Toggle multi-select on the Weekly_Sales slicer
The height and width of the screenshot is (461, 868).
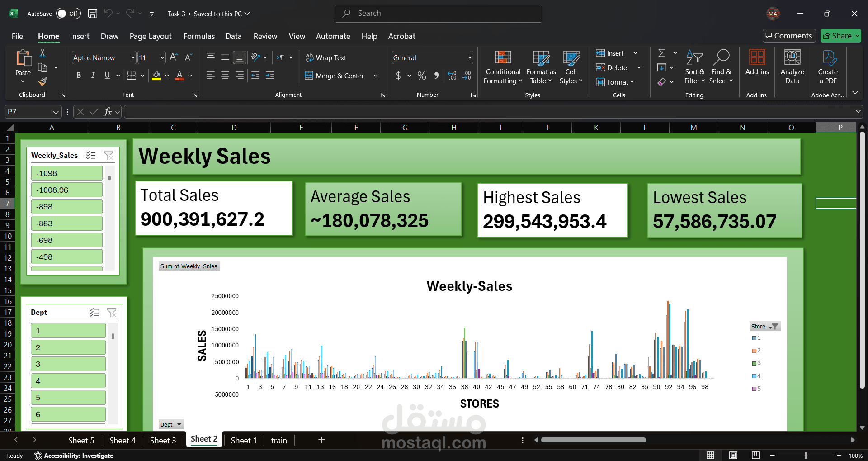click(91, 155)
